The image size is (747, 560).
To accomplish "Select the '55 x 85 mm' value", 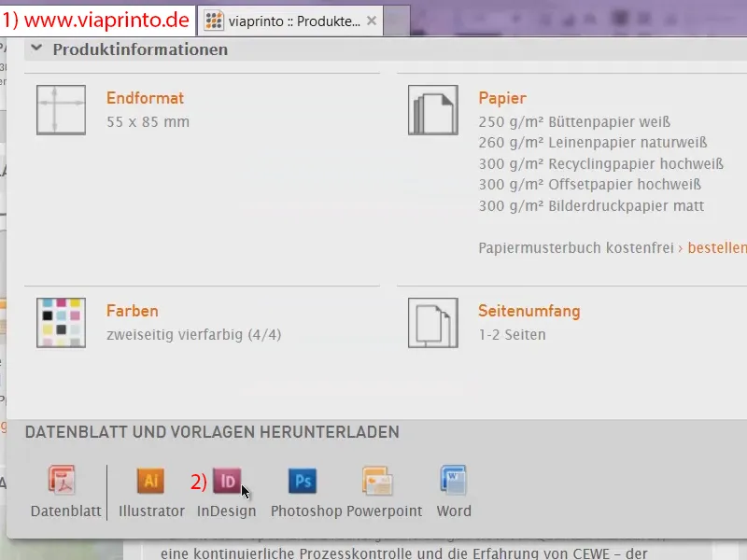I will (x=148, y=122).
